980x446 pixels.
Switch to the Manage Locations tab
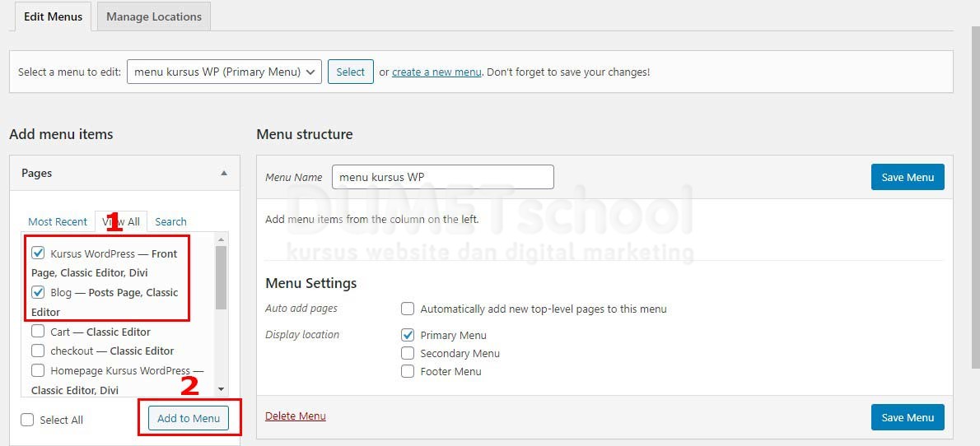(x=154, y=16)
